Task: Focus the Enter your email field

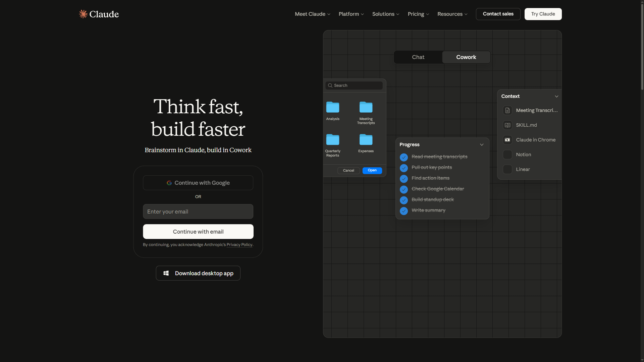Action: point(198,212)
